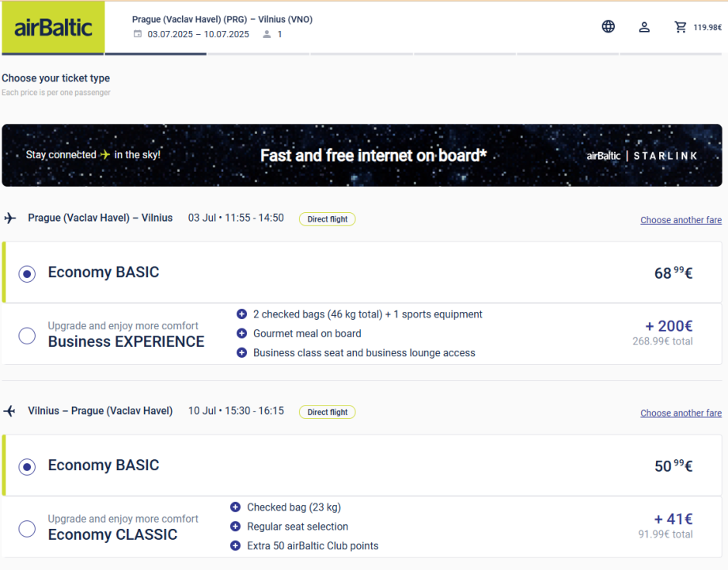The height and width of the screenshot is (570, 728).
Task: Click the return flight airplane icon
Action: coord(10,412)
